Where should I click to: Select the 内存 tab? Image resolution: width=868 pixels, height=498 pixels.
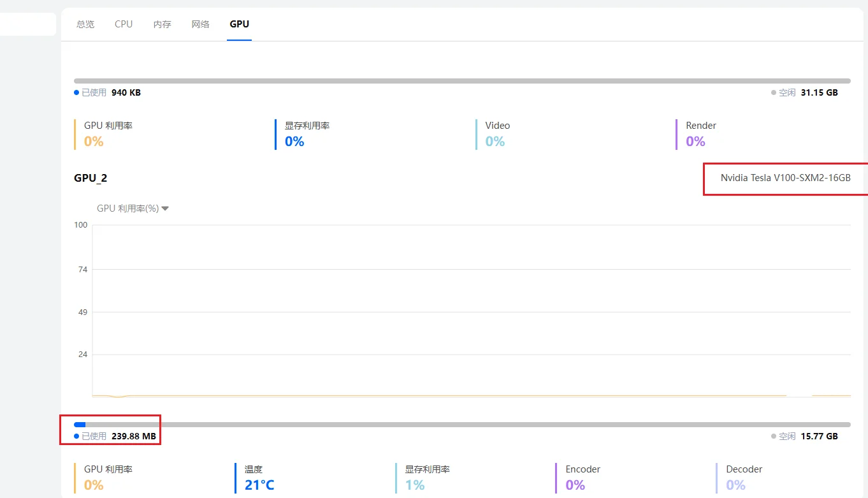click(x=162, y=24)
